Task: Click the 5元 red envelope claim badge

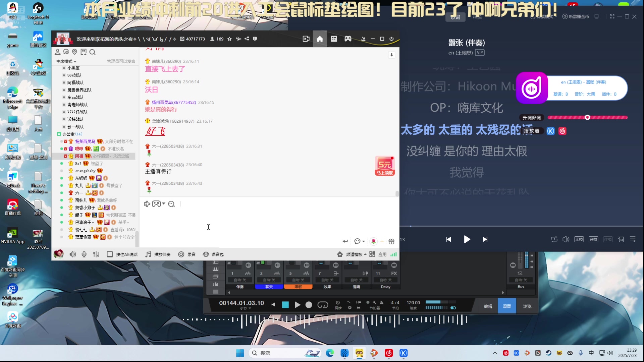Action: [x=385, y=166]
